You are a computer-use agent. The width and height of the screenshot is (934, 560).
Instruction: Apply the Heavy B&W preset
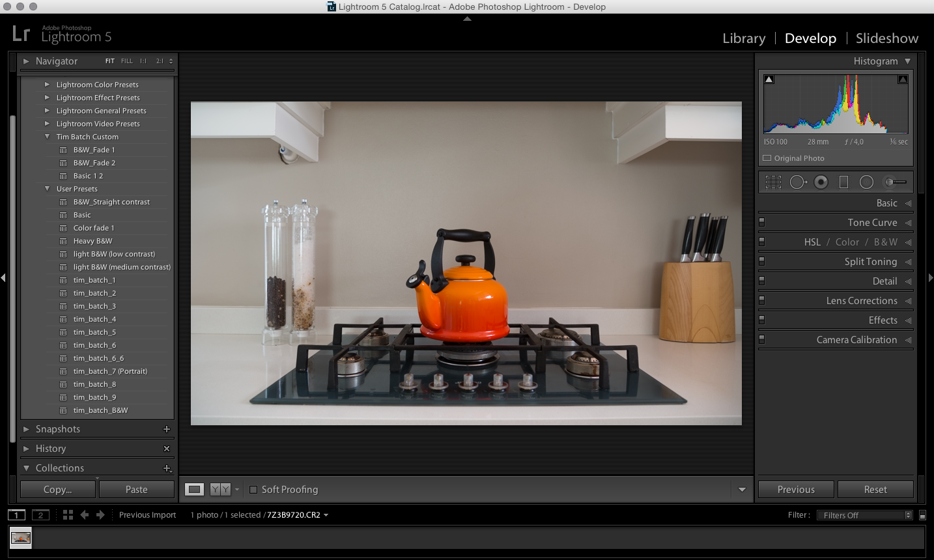(92, 241)
